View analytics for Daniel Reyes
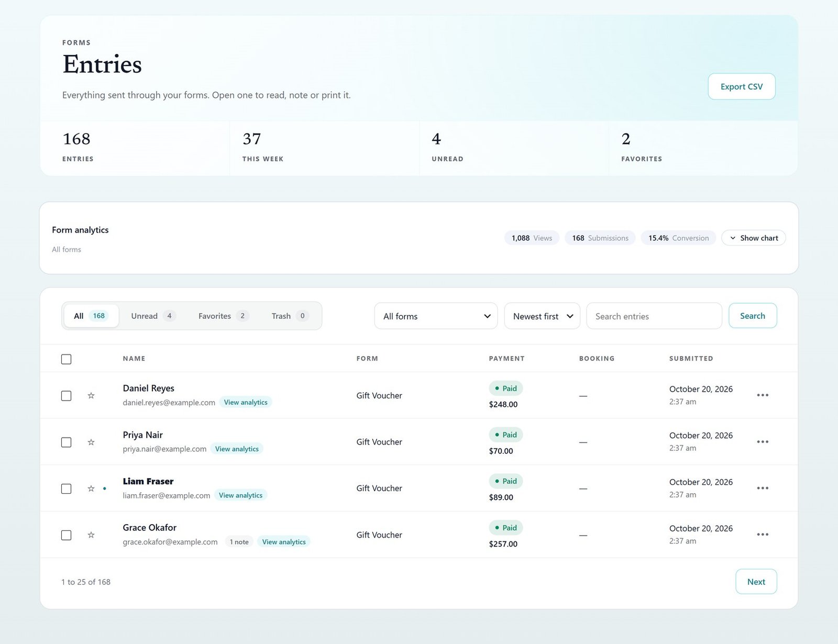Viewport: 838px width, 644px height. pyautogui.click(x=246, y=402)
